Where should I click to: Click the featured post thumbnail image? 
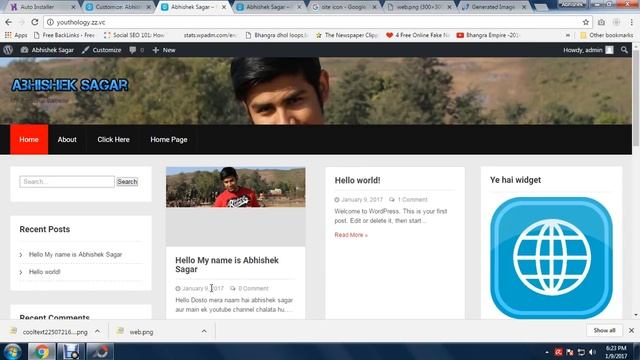click(x=236, y=187)
